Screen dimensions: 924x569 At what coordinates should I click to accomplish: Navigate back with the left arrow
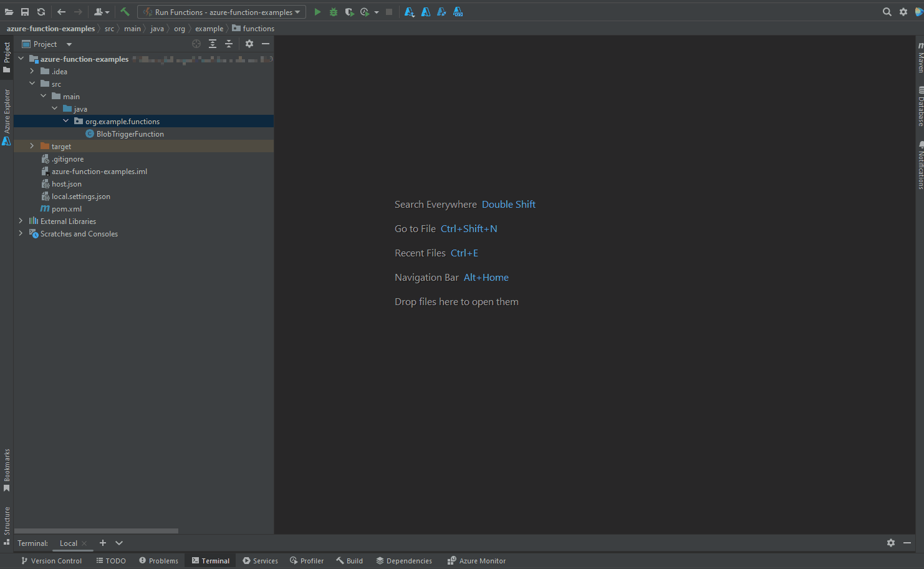61,12
